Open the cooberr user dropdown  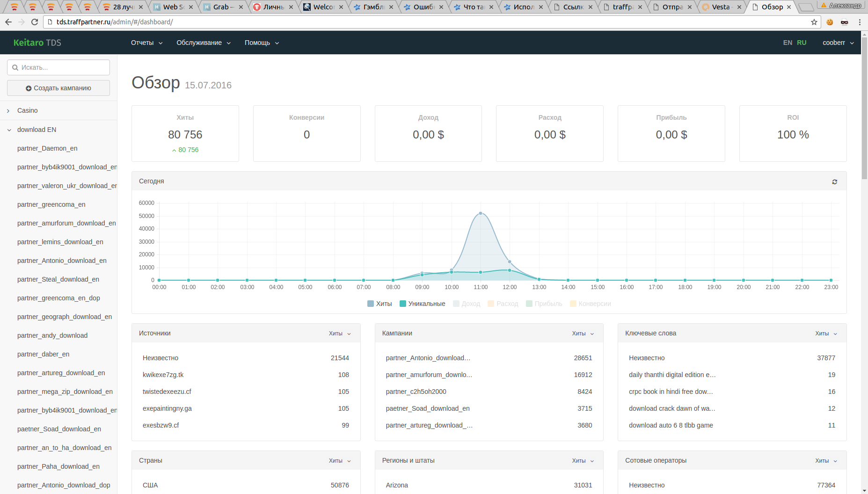pyautogui.click(x=838, y=43)
